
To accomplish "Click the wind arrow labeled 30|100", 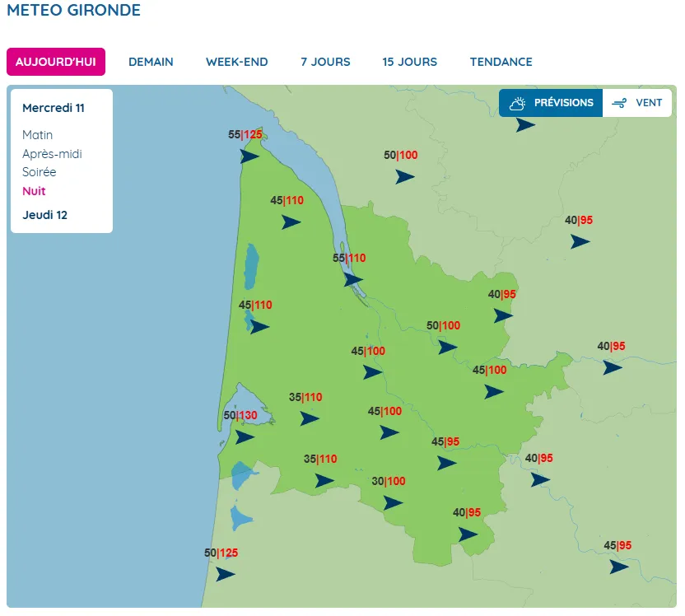I will (x=393, y=502).
